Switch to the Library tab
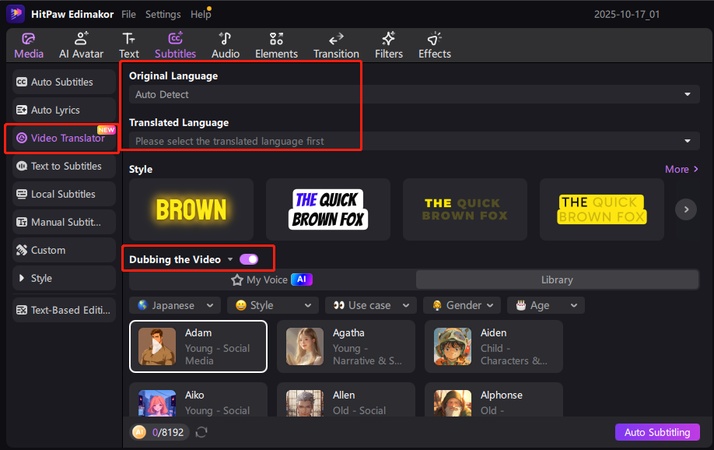Viewport: 714px width, 450px height. pyautogui.click(x=557, y=281)
